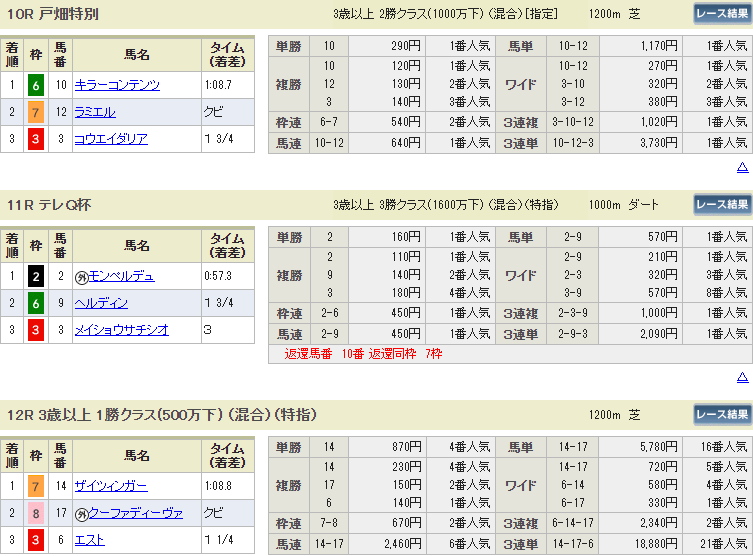Click red frame 3 badge for メイショウサチシオ
The height and width of the screenshot is (556, 753).
[x=36, y=330]
